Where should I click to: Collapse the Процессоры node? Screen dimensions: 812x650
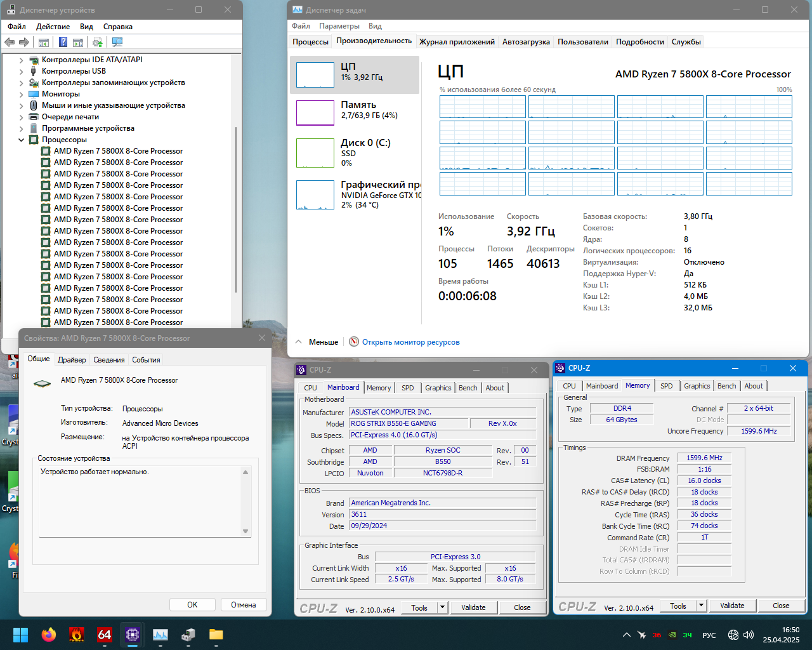tap(21, 140)
